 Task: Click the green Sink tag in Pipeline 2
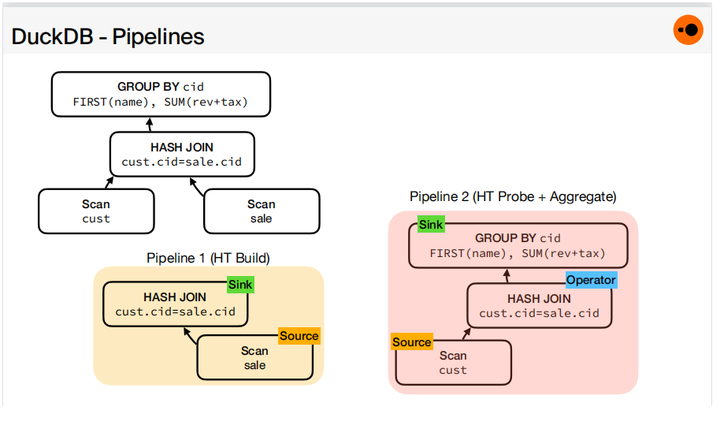click(431, 226)
